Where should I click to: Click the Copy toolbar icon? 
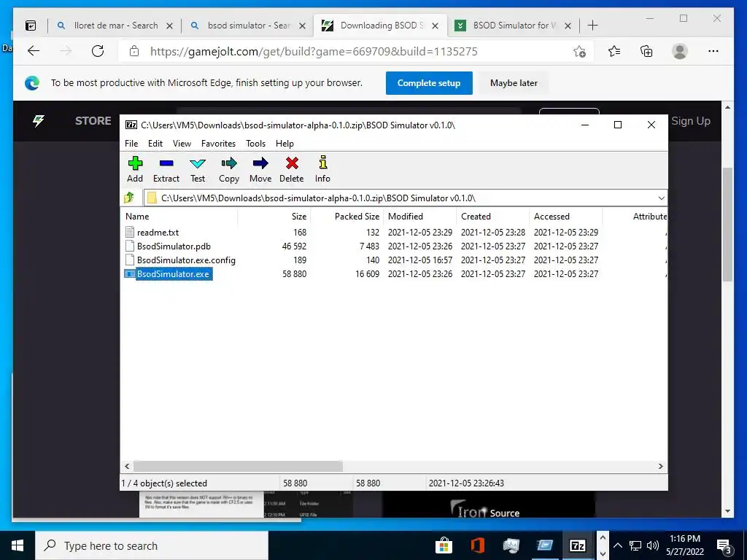(228, 169)
